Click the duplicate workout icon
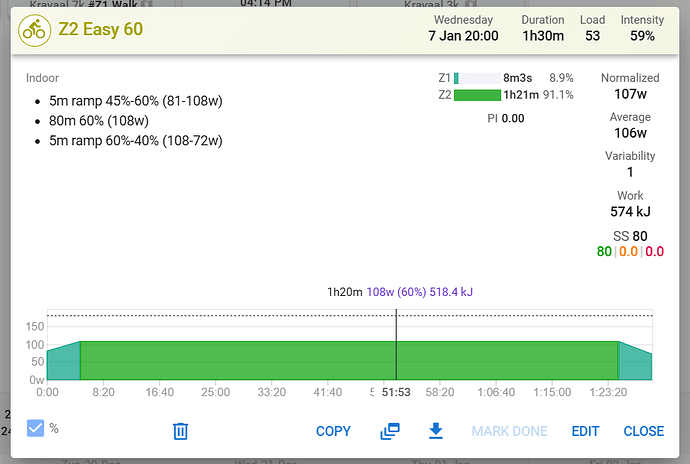Viewport: 690px width, 464px height. 390,431
